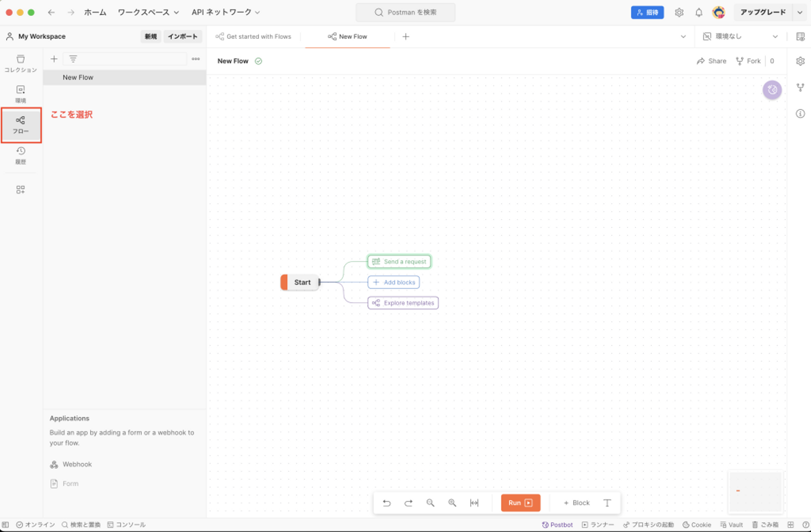The width and height of the screenshot is (811, 532).
Task: Add a Form application
Action: pyautogui.click(x=64, y=484)
